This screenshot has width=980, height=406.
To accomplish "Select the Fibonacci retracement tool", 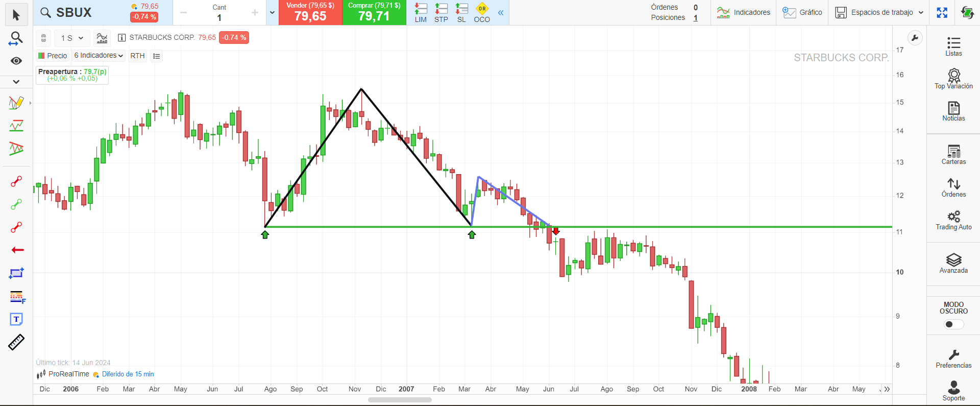I will point(17,297).
